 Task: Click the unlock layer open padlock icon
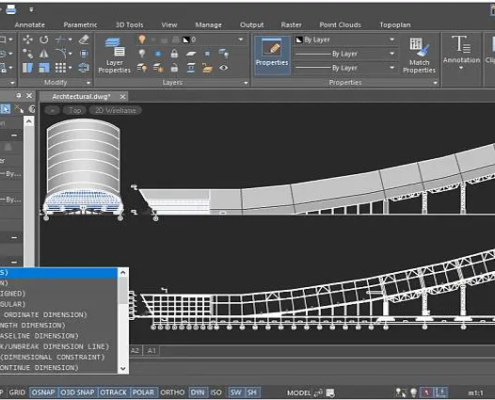point(174,68)
